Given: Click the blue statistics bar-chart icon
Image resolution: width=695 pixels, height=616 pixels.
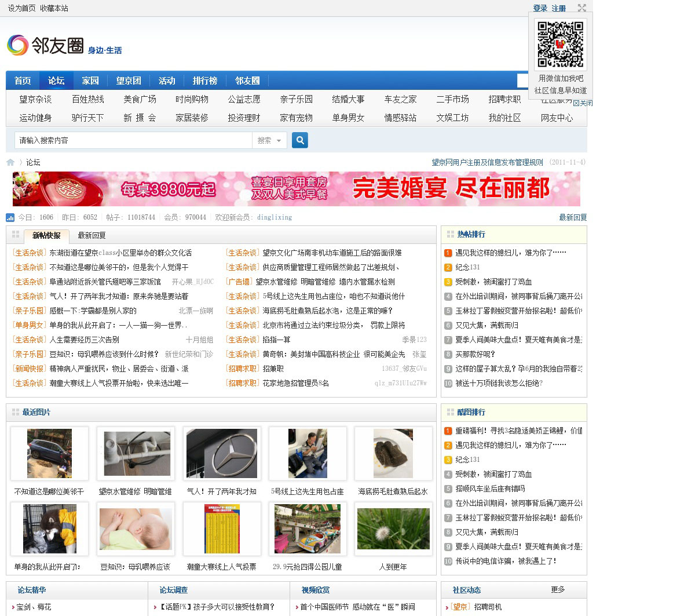Looking at the screenshot, I should (x=10, y=217).
